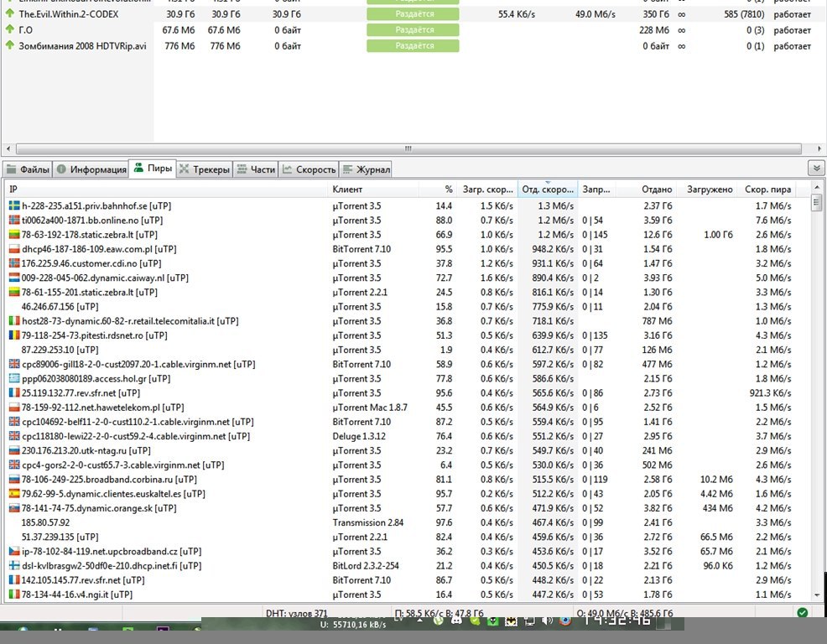Sort peers by the Клиент column header

coord(373,189)
